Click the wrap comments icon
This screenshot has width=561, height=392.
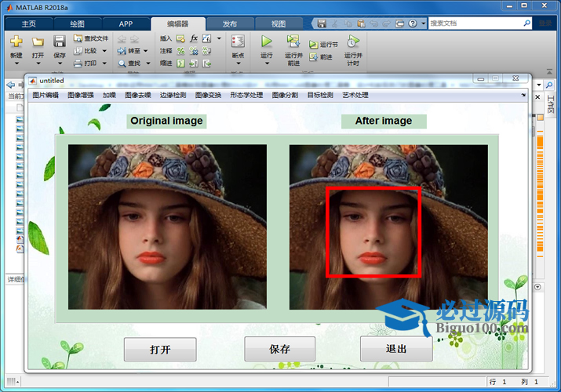click(x=206, y=51)
